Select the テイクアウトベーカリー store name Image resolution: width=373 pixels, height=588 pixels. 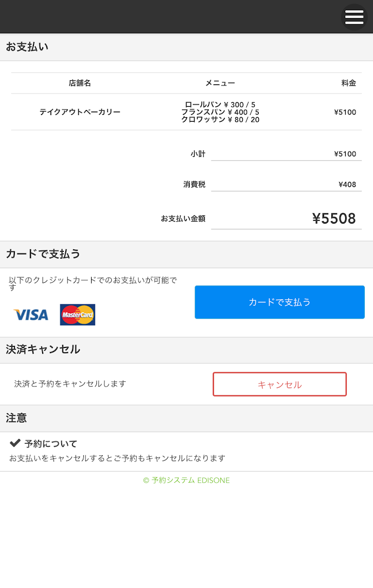coord(80,112)
